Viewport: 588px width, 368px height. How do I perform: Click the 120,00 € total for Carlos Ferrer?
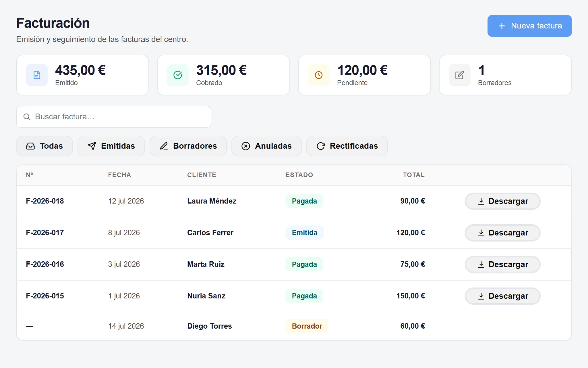coord(411,233)
